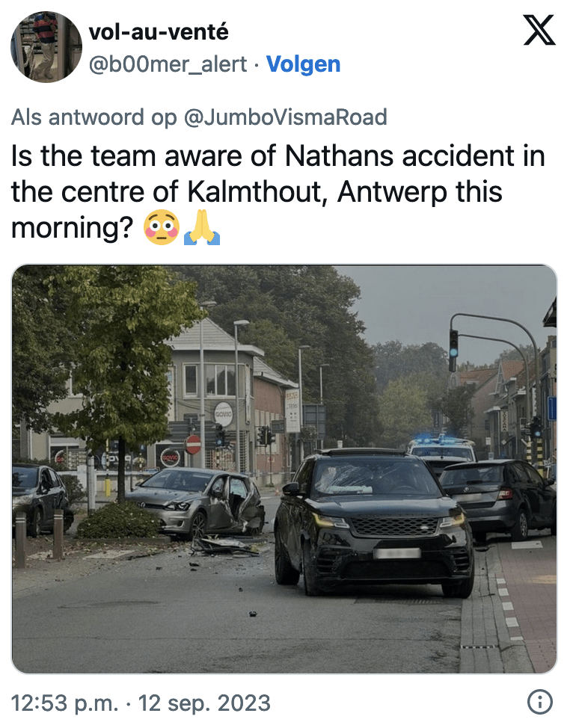The width and height of the screenshot is (576, 728).
Task: Click the green traffic light in photo
Action: [x=453, y=351]
